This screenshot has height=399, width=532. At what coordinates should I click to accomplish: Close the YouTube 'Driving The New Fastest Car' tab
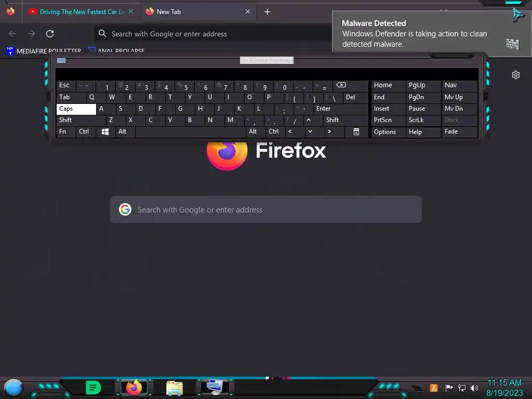pyautogui.click(x=130, y=11)
